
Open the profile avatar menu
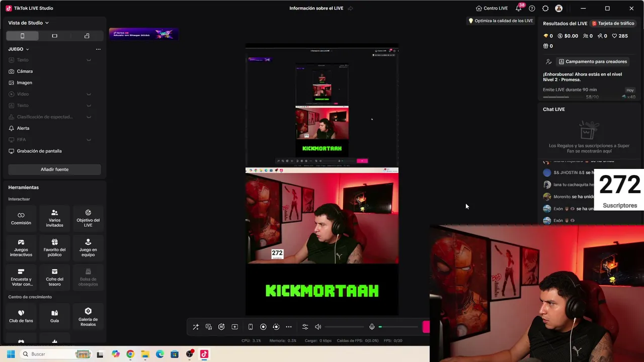pos(558,8)
